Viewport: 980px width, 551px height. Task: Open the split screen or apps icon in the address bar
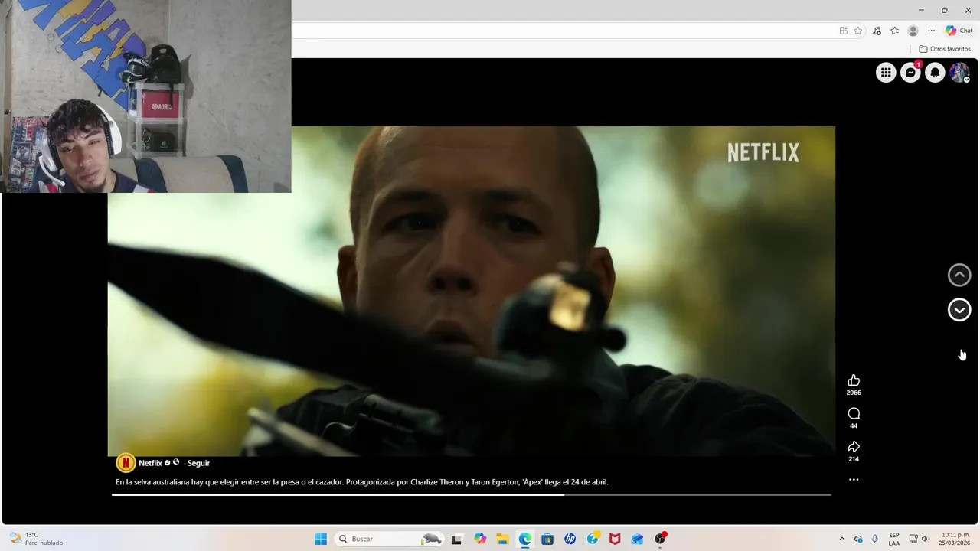click(x=843, y=31)
